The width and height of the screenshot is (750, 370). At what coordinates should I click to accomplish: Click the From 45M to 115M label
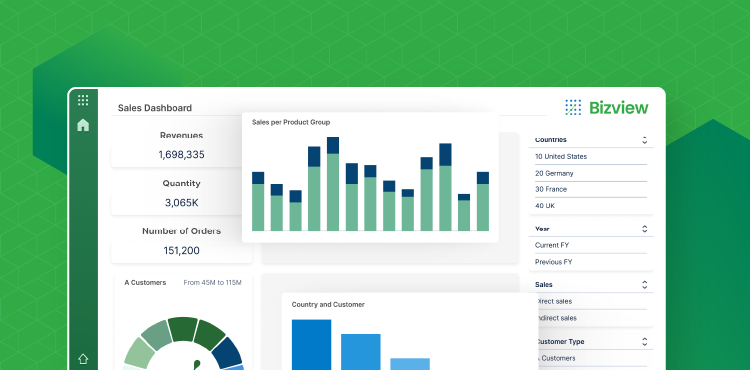click(x=212, y=283)
